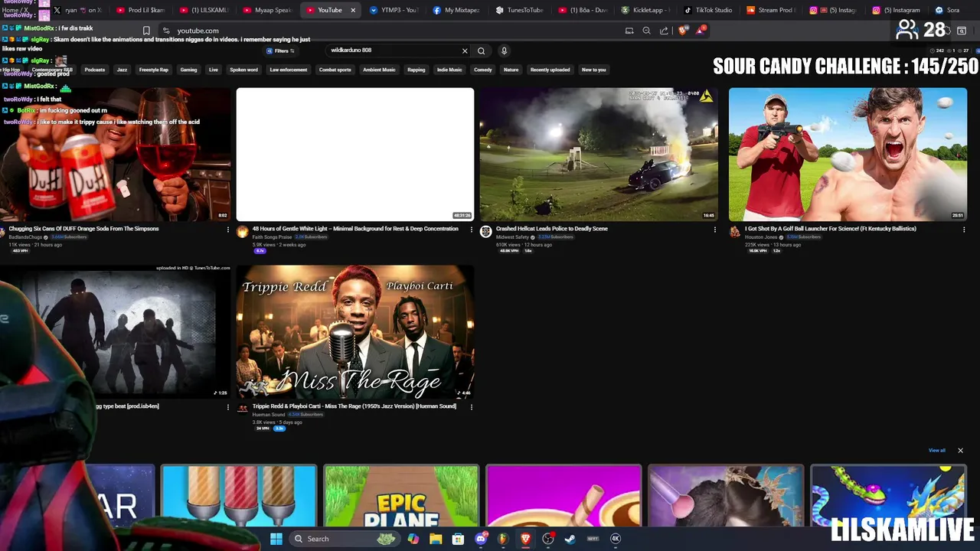The height and width of the screenshot is (551, 980).
Task: Open the 48 Hours Gentle White Light title
Action: (355, 229)
